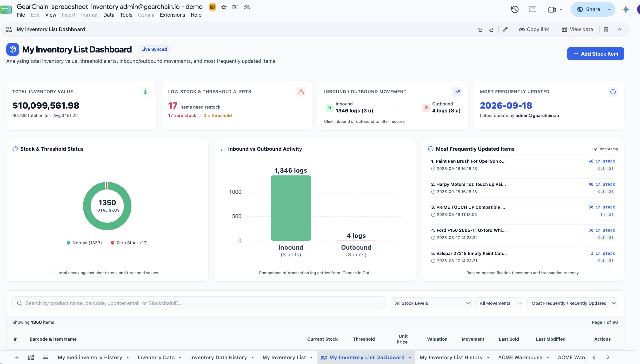Open version history clock icon
The image size is (640, 364).
click(515, 9)
